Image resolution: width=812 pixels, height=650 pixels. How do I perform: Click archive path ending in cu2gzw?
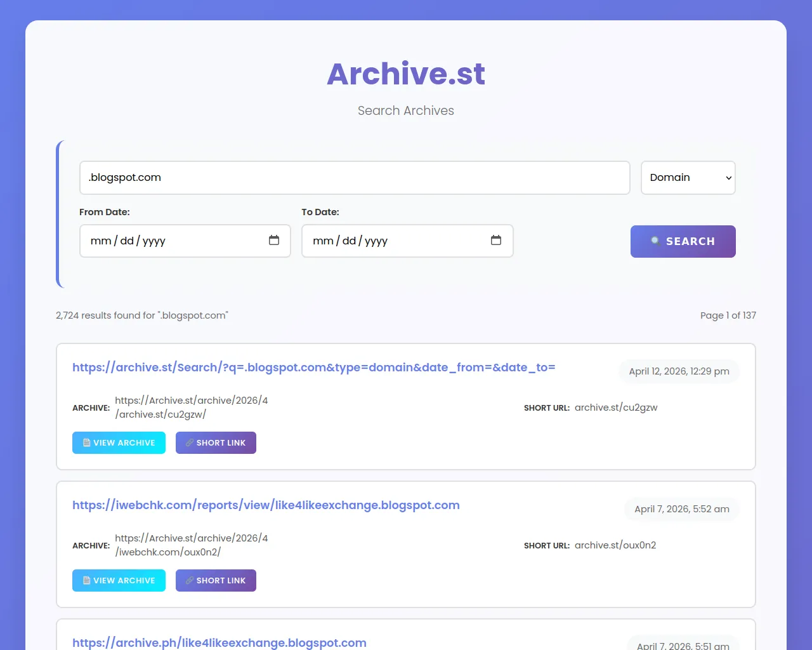[x=192, y=408]
